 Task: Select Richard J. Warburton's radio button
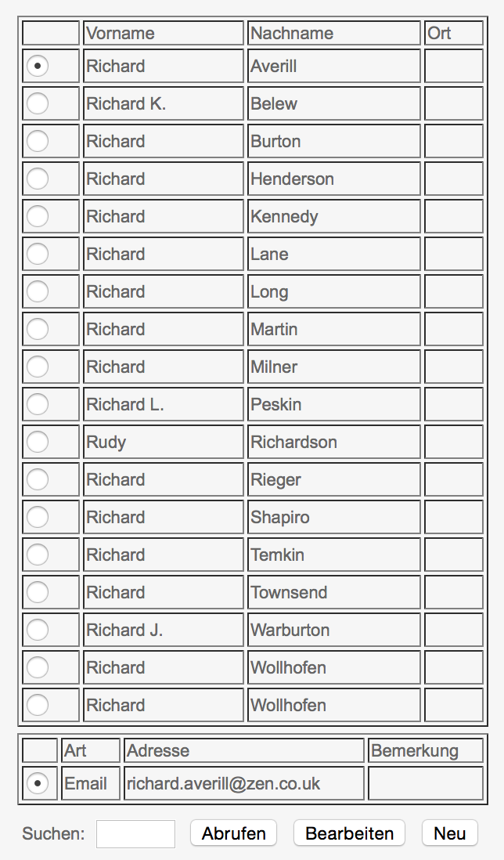pos(38,630)
